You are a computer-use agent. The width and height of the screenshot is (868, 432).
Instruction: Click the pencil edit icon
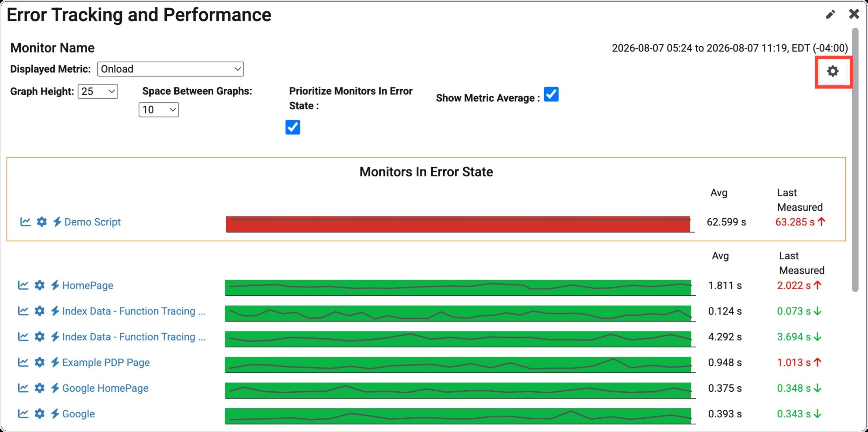pyautogui.click(x=830, y=14)
